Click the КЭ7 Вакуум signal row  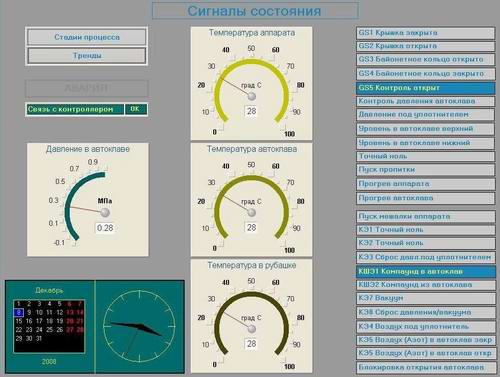pyautogui.click(x=425, y=298)
